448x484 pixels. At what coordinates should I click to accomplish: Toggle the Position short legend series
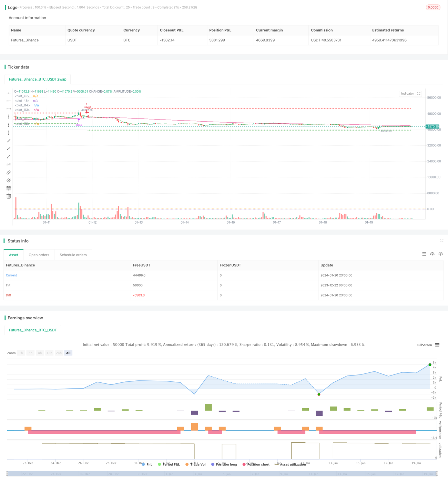point(256,464)
